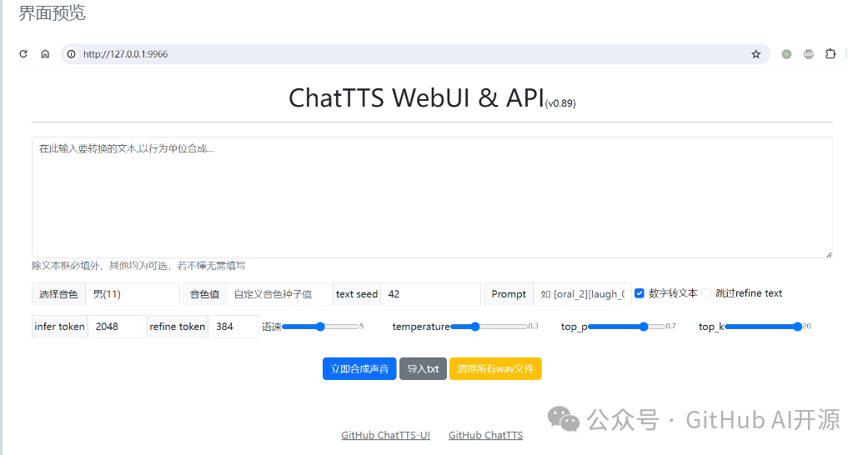Adjust the top_p slider

pos(627,327)
